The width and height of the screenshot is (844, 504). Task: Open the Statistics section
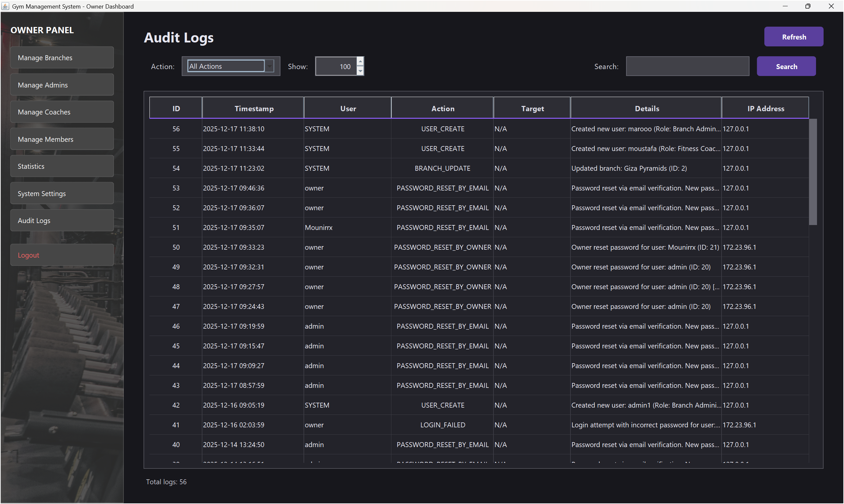coord(62,166)
